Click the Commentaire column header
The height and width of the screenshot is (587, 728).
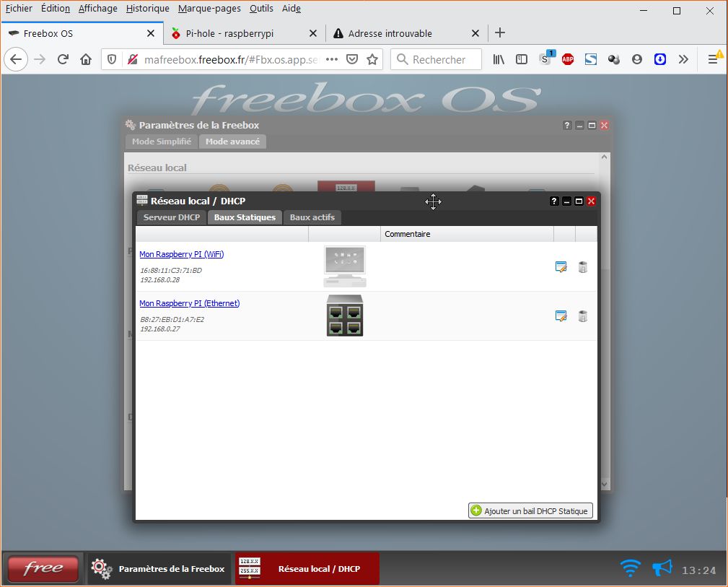(x=467, y=234)
